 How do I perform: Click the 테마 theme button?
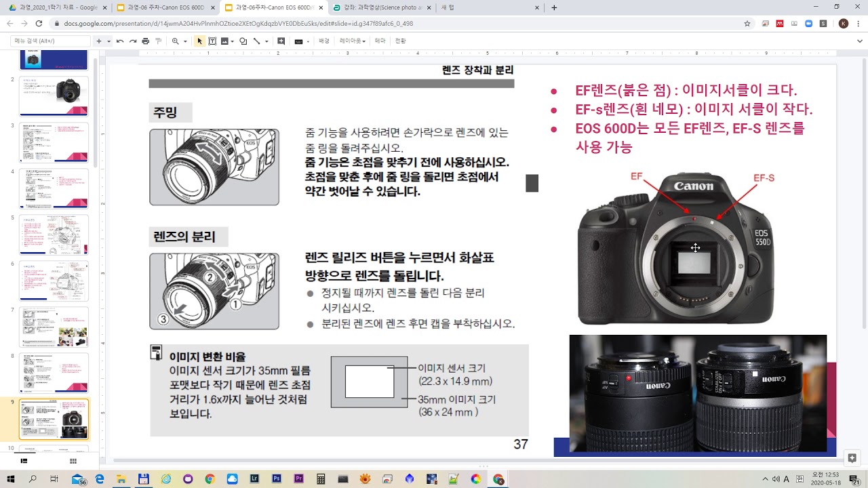tap(380, 41)
